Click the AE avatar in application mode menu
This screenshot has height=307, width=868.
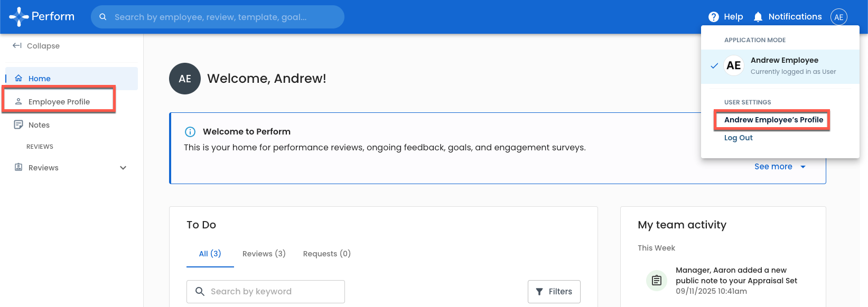(734, 65)
